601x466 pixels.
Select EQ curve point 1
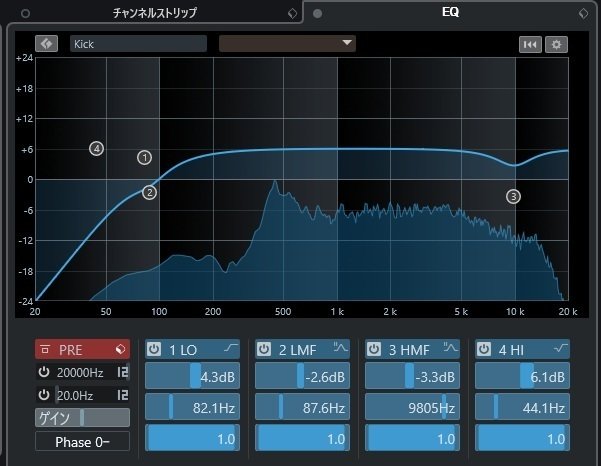[145, 158]
